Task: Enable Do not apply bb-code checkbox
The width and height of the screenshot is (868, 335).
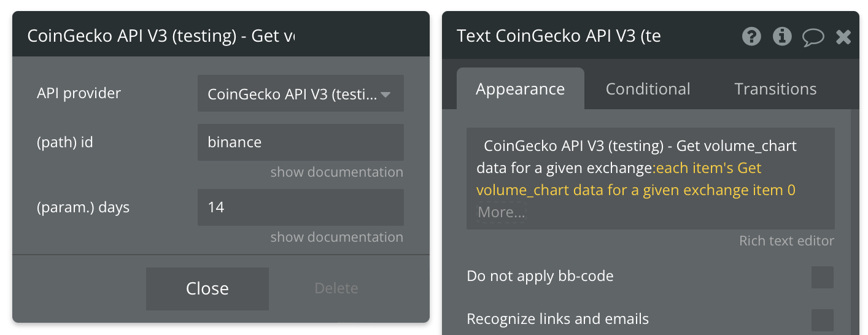Action: tap(823, 277)
